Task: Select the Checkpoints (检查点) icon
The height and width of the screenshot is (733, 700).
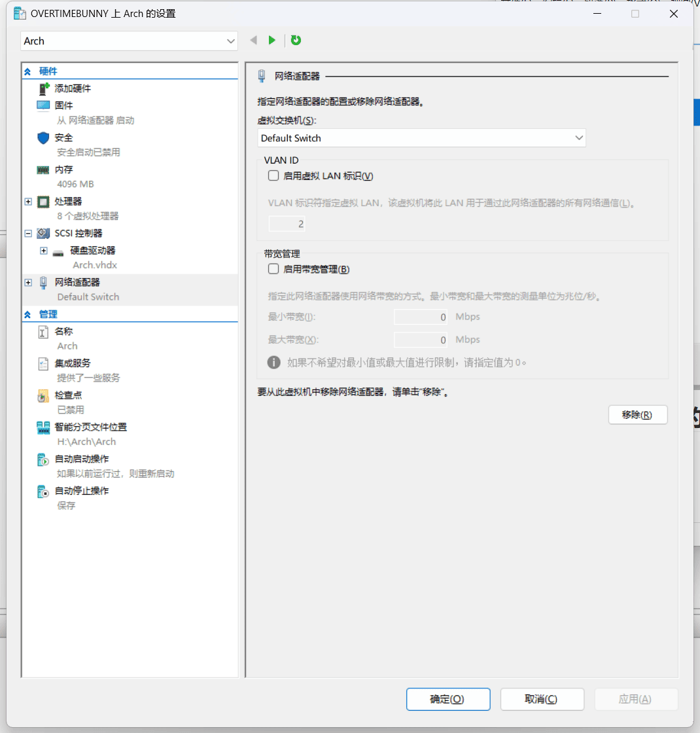Action: click(43, 396)
